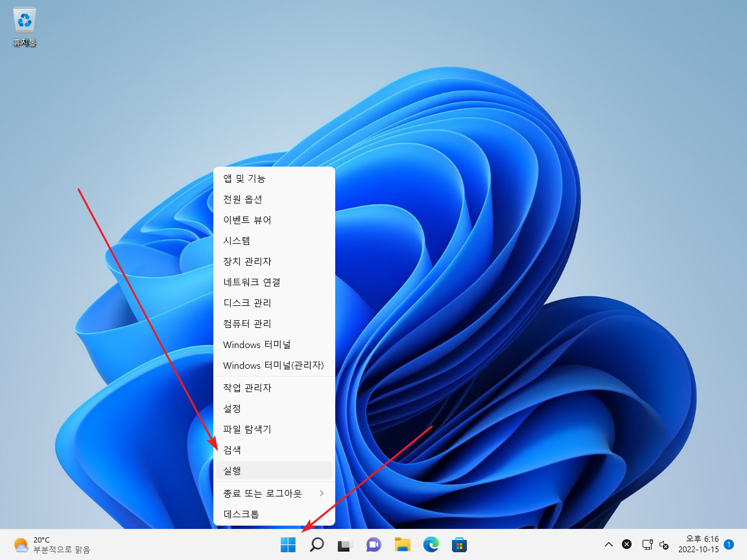
Task: Open 장치 관리자 from the menu
Action: [274, 261]
